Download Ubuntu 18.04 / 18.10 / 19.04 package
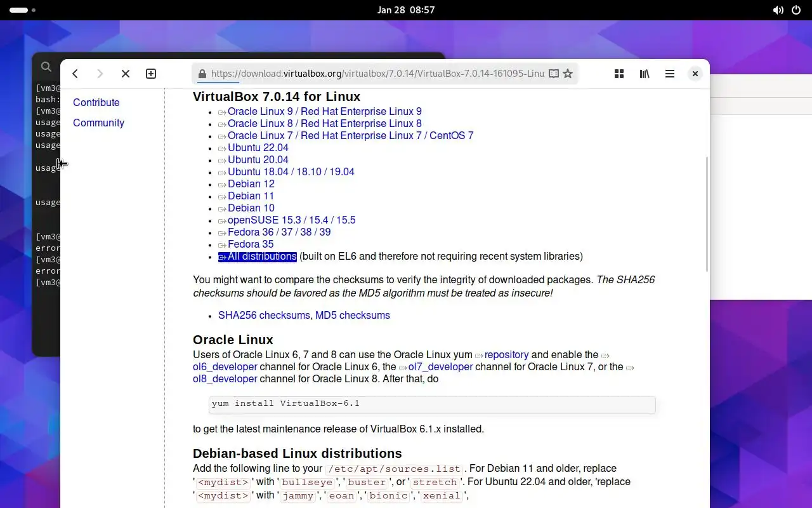812x508 pixels. pyautogui.click(x=291, y=172)
